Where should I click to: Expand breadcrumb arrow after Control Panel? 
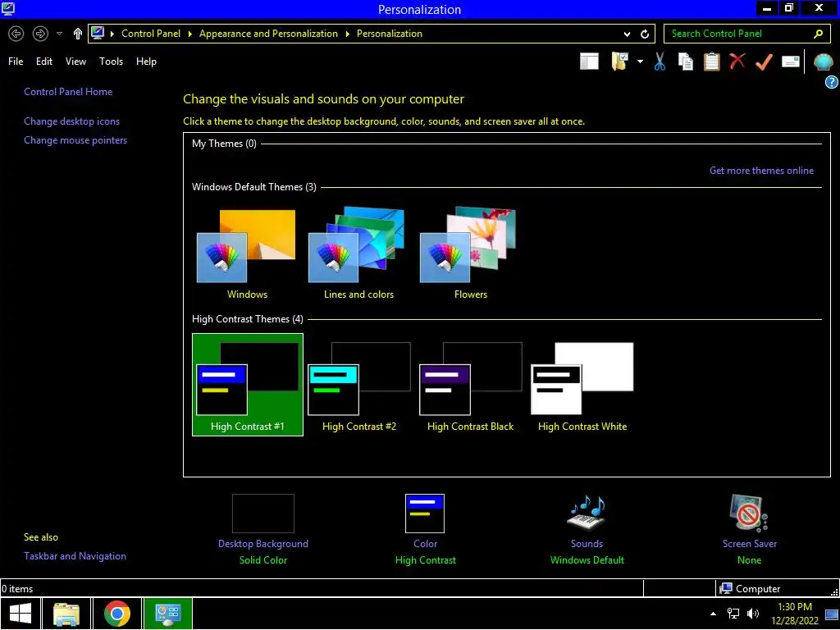(189, 34)
